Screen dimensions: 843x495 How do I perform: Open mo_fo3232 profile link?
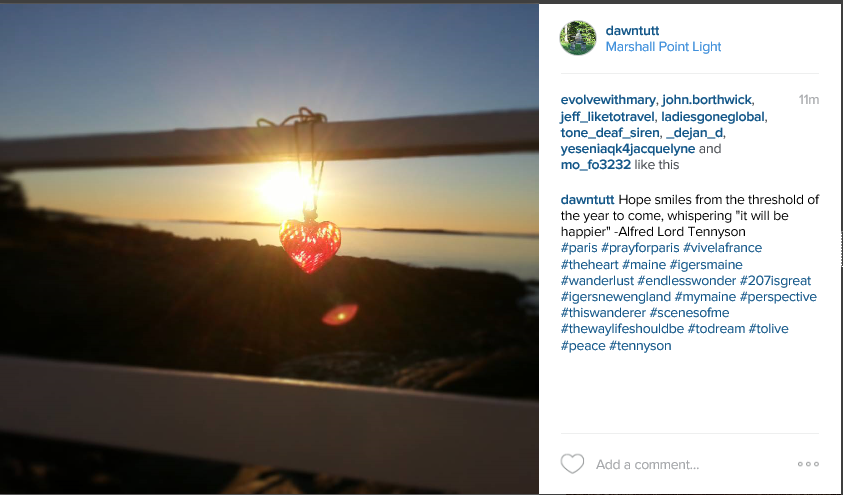pyautogui.click(x=595, y=165)
